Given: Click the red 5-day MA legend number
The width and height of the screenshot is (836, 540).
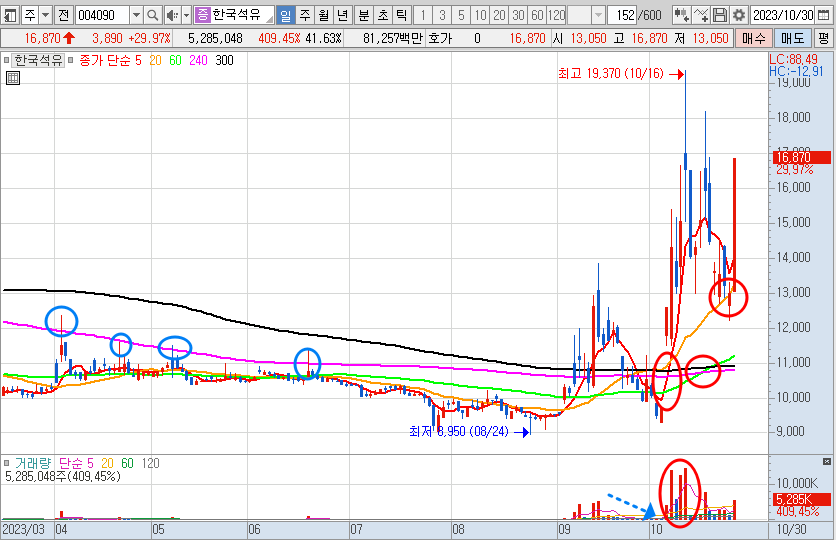Looking at the screenshot, I should (x=138, y=60).
